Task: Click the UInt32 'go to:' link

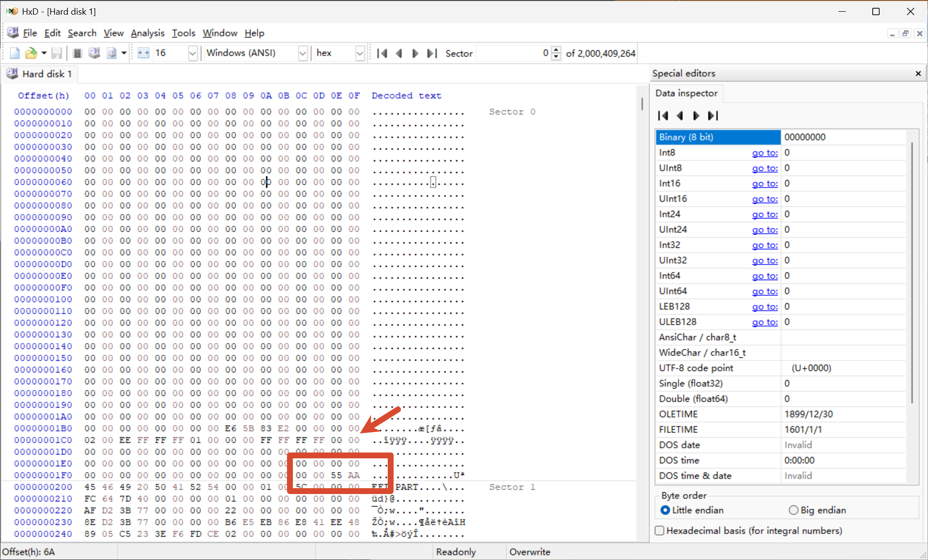Action: pos(765,260)
